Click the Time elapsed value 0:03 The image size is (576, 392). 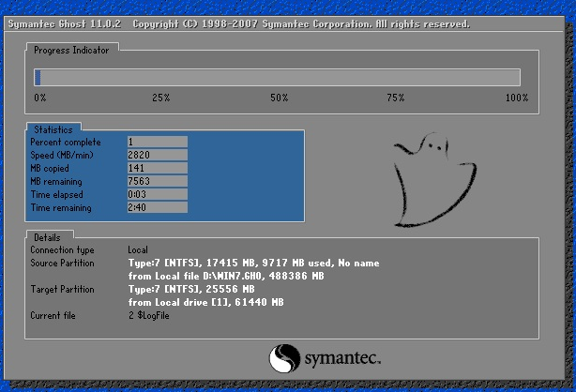point(158,194)
